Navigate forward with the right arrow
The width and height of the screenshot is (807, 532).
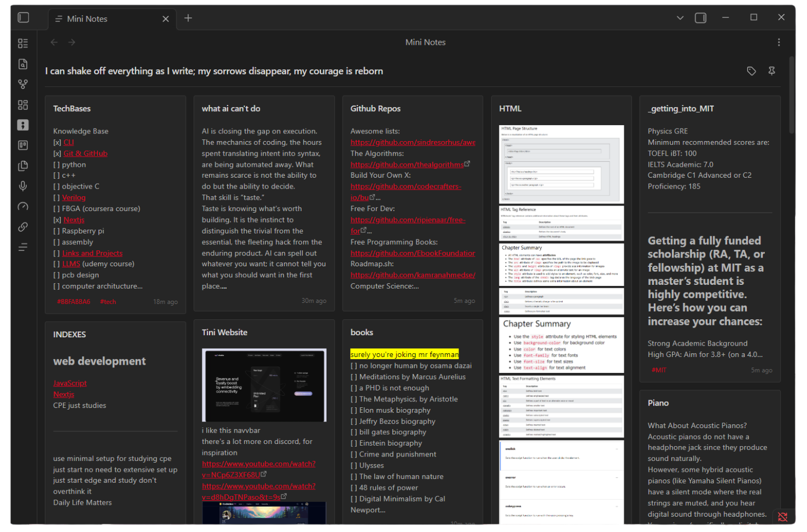[x=72, y=42]
